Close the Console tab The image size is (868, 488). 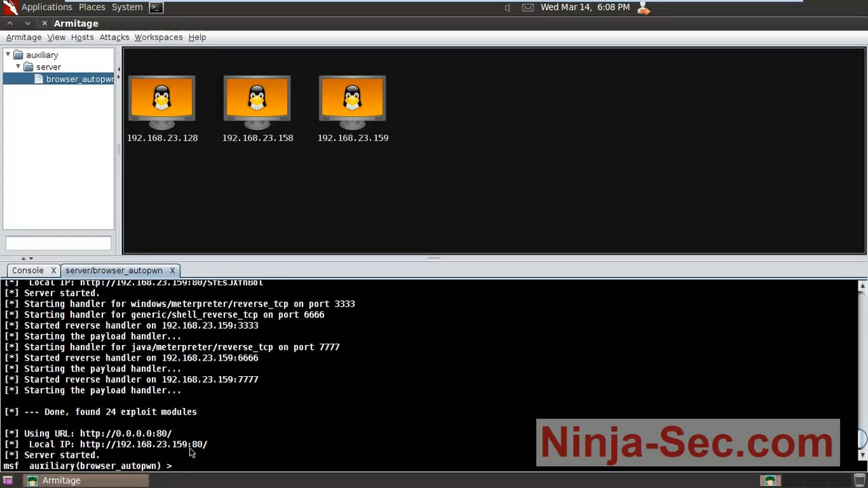54,270
